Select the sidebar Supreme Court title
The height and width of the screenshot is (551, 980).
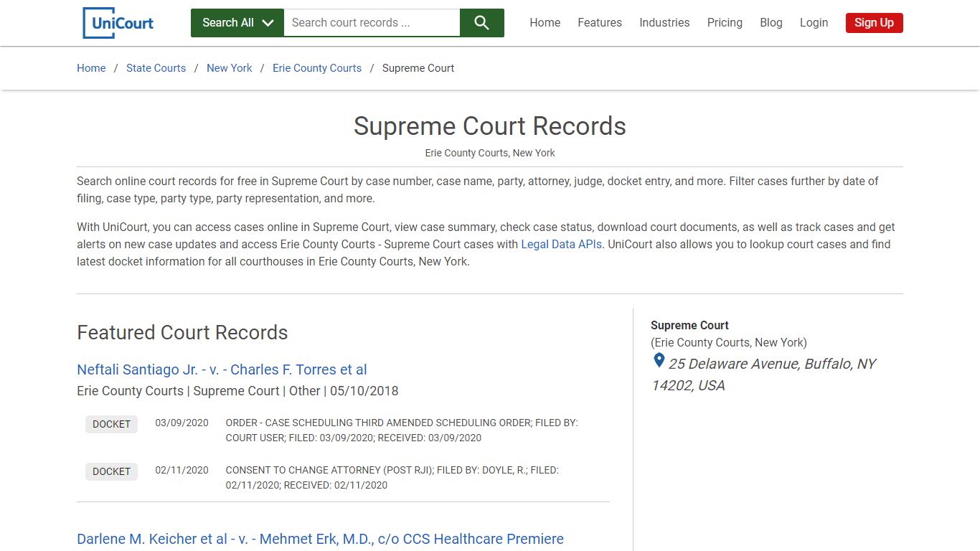(689, 325)
